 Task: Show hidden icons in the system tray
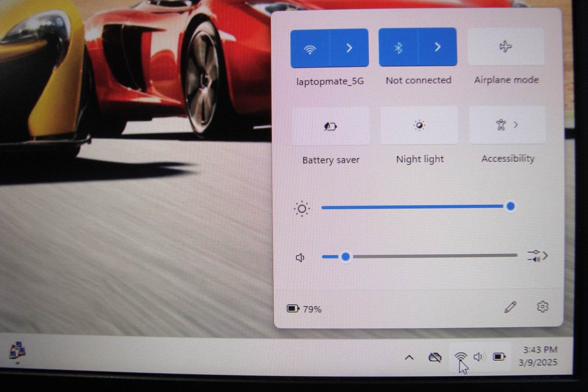pyautogui.click(x=409, y=357)
